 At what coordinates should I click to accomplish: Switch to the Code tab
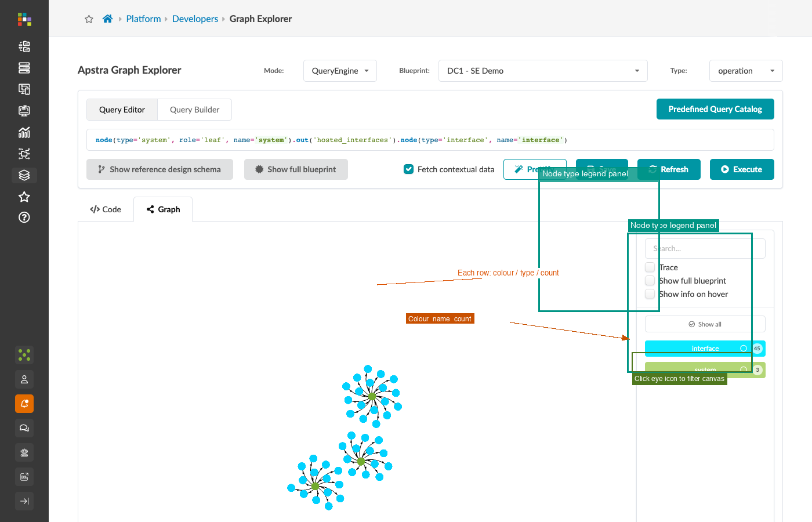(106, 209)
